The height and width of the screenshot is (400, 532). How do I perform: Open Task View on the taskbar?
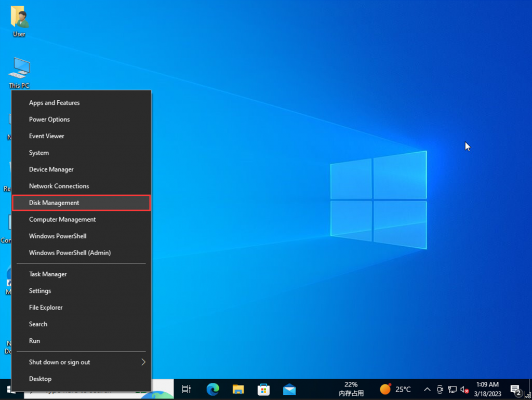tap(187, 389)
